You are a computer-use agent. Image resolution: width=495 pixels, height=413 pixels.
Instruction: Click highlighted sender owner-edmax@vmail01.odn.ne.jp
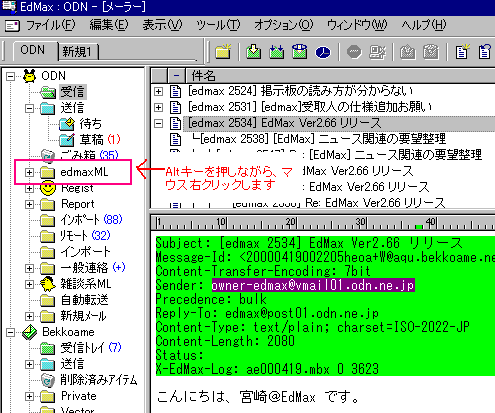[313, 285]
